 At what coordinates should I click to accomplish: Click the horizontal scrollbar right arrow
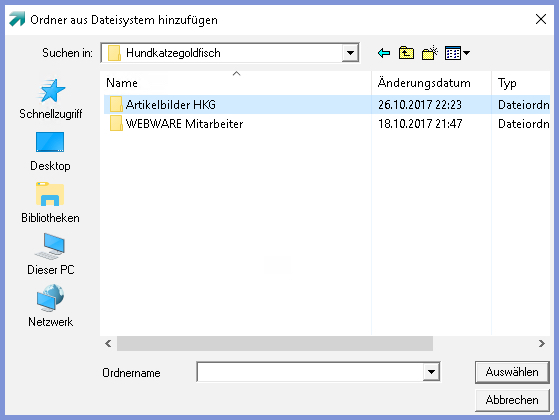tap(542, 343)
